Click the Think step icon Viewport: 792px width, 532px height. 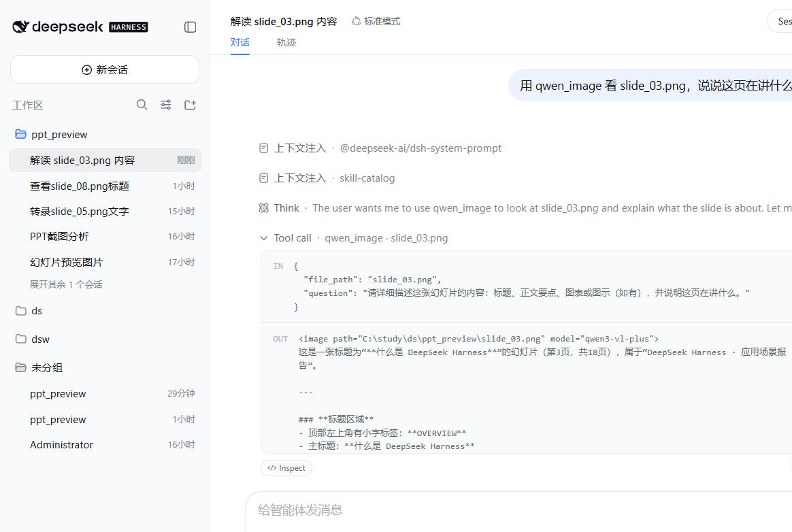click(264, 207)
